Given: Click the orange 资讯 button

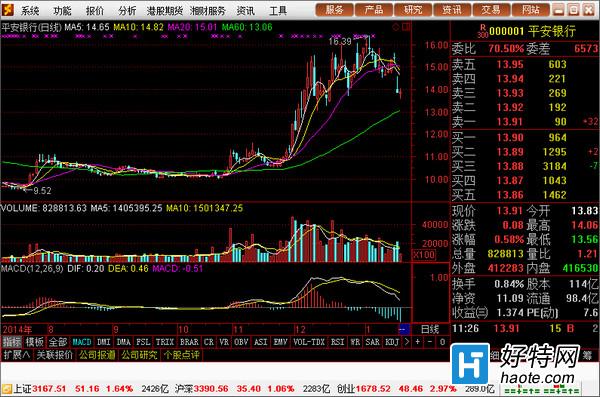Looking at the screenshot, I should tap(452, 10).
